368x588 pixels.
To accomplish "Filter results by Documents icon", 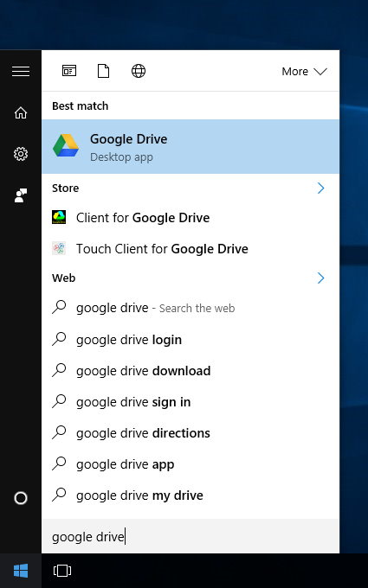I will coord(103,71).
